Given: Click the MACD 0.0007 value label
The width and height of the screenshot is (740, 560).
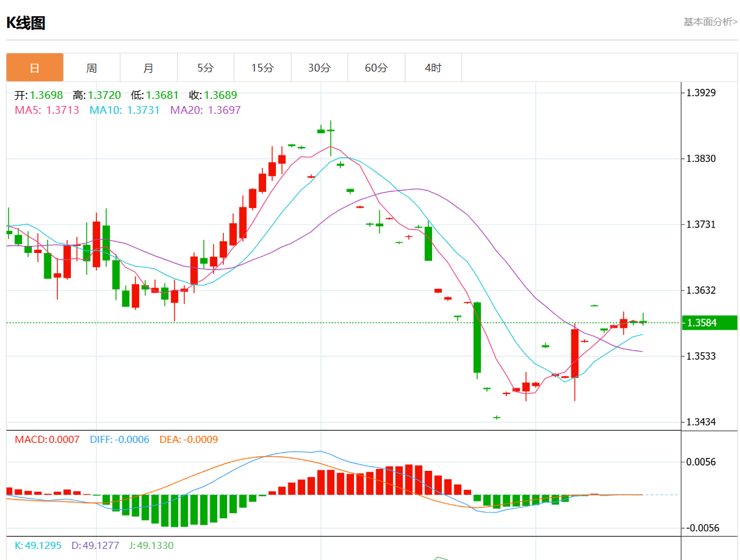Looking at the screenshot, I should tap(47, 440).
